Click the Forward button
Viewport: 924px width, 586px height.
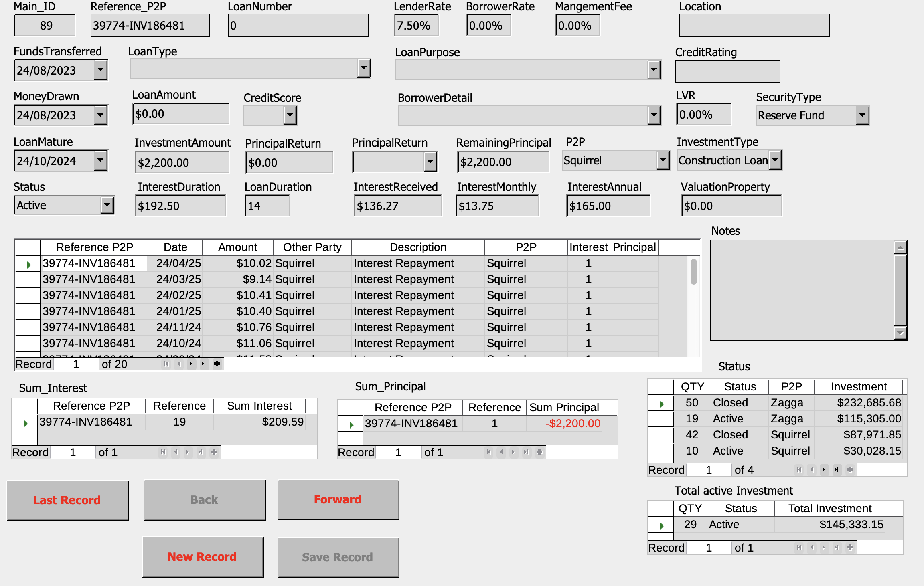click(338, 500)
